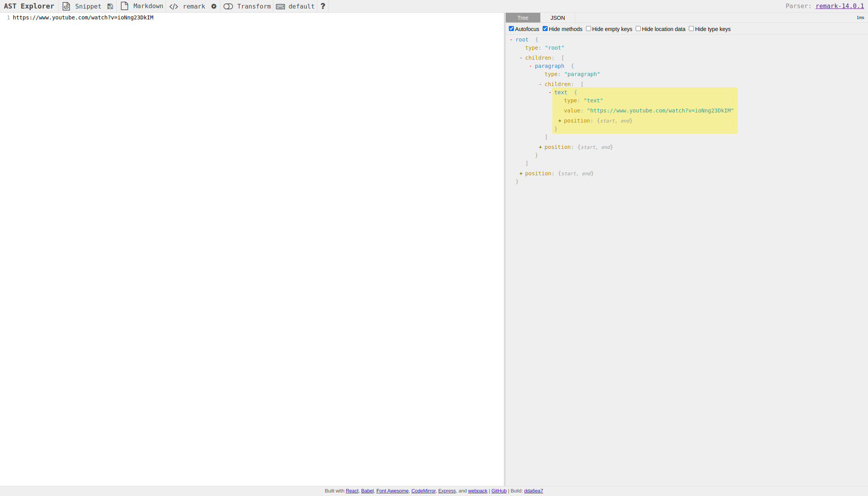Click the remark code brackets icon
The image size is (868, 496).
pos(173,6)
